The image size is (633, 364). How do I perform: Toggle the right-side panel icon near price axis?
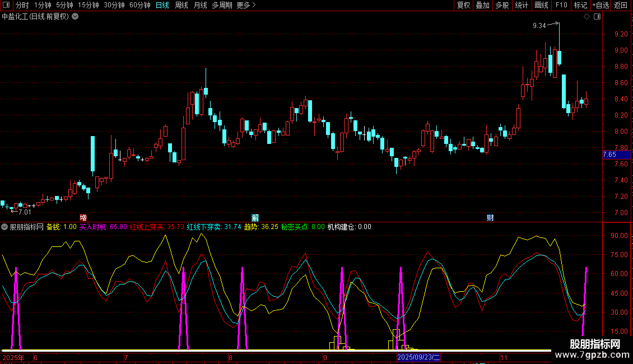coord(597,17)
